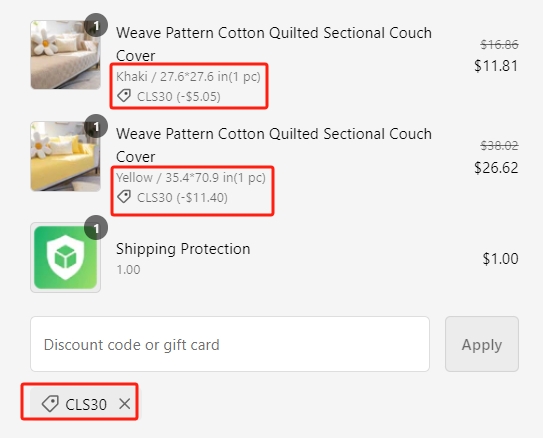Click the Yellow / 35.4*70.9 in variant text
Image resolution: width=543 pixels, height=438 pixels.
coord(191,178)
